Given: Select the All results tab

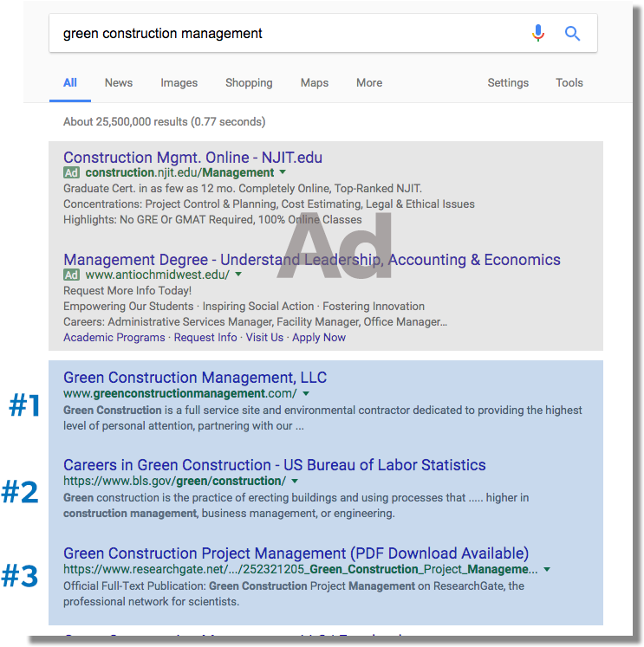Looking at the screenshot, I should (x=69, y=83).
